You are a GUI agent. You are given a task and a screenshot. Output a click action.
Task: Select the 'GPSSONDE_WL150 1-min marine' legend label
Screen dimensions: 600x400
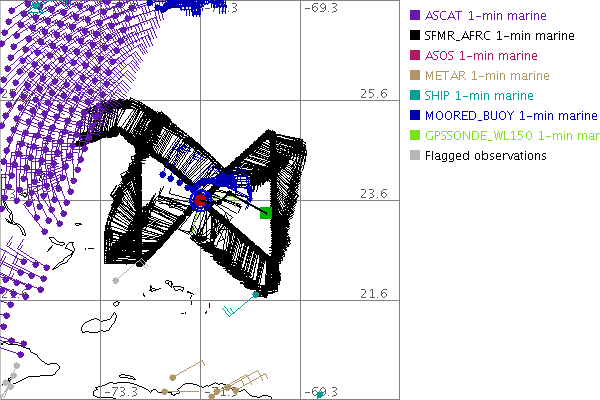pos(509,136)
